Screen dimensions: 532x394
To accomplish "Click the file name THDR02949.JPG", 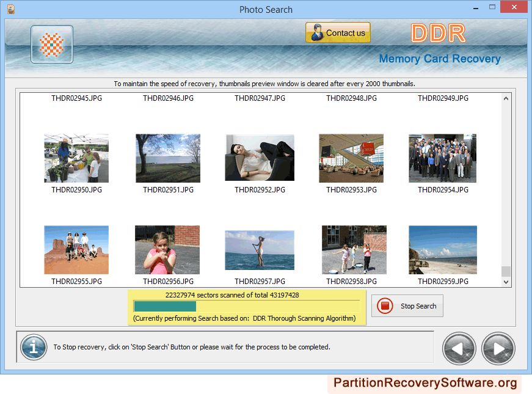I will [443, 98].
